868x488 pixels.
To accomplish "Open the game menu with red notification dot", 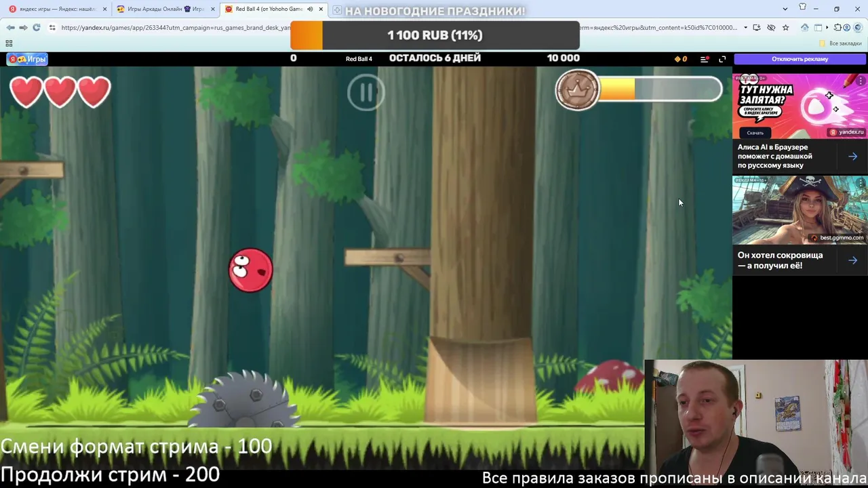I will coord(705,59).
